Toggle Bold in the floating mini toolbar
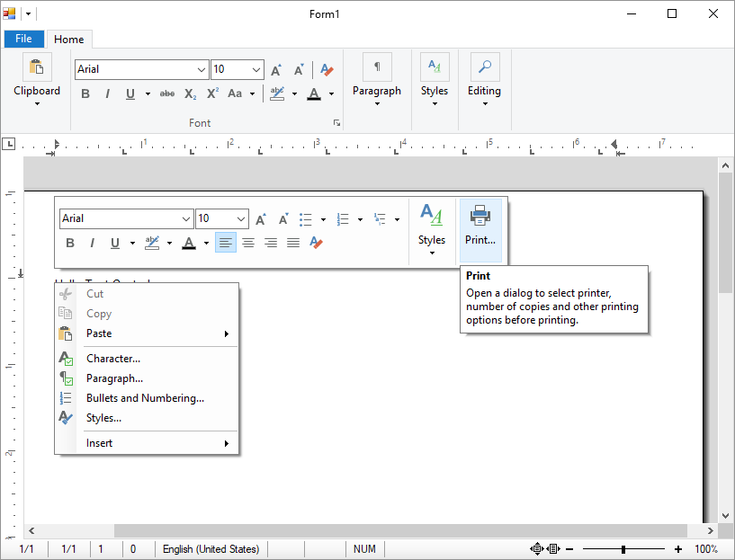Viewport: 735px width, 560px height. 70,243
